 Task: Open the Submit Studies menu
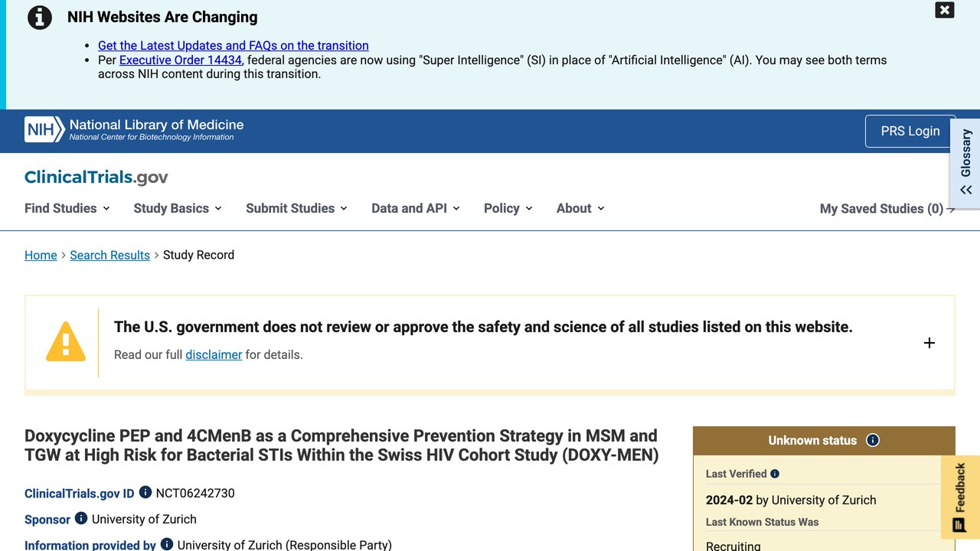point(296,208)
